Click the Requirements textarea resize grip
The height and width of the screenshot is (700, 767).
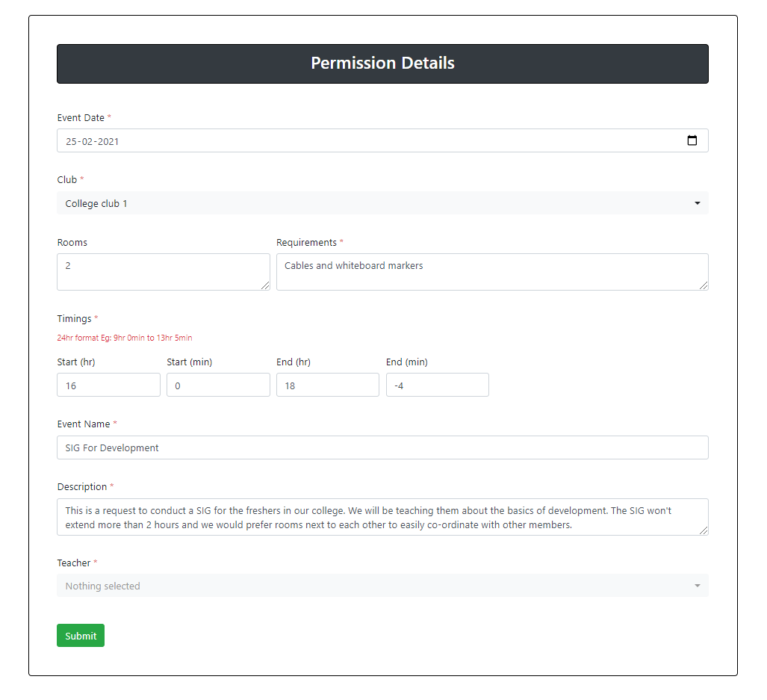(704, 285)
